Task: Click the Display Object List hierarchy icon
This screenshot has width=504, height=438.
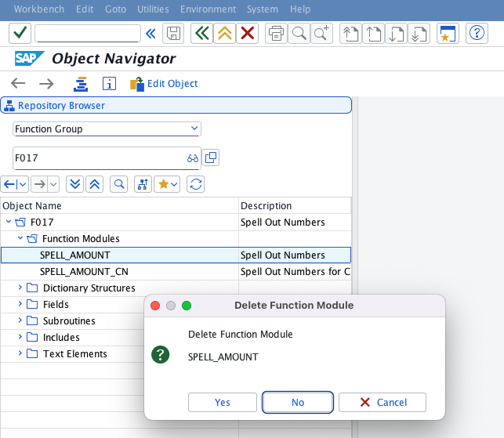Action: (x=81, y=84)
